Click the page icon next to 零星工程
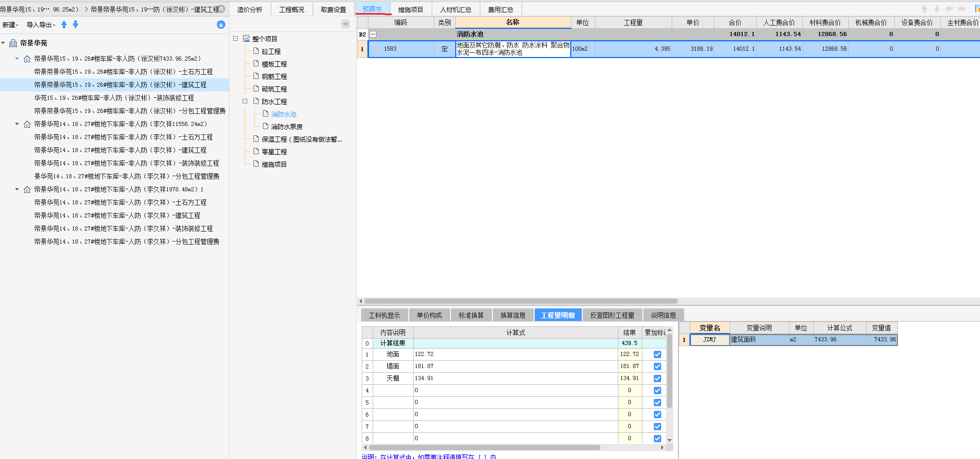The image size is (980, 459). click(x=256, y=152)
